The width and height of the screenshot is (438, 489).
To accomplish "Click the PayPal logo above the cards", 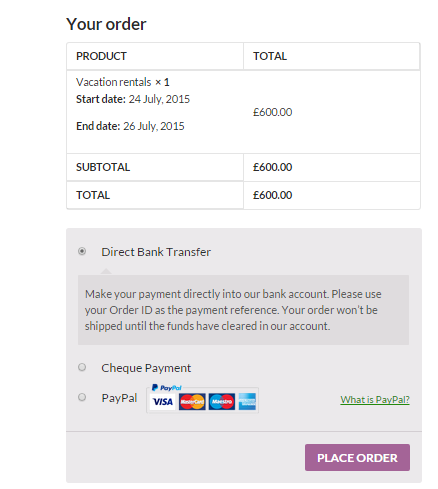I will [x=167, y=388].
